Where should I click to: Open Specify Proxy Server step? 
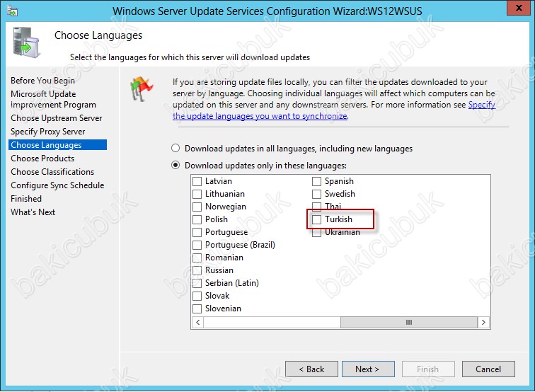(48, 132)
